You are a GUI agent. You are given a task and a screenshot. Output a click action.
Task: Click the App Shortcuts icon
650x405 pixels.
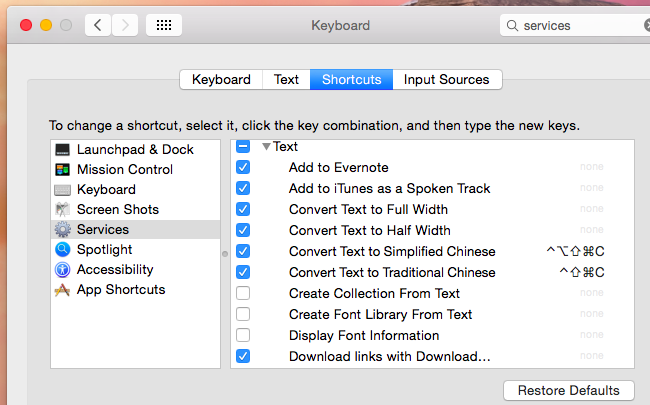62,290
